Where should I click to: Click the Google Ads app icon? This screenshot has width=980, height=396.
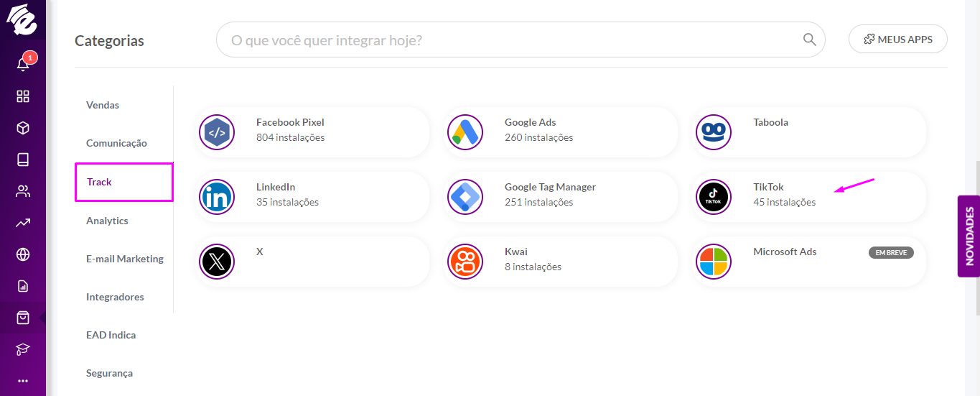[x=465, y=132]
